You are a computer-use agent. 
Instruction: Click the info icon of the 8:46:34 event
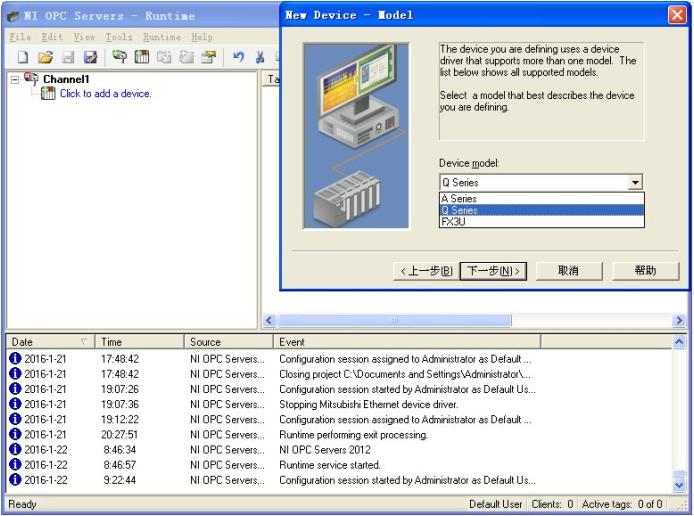click(x=15, y=449)
